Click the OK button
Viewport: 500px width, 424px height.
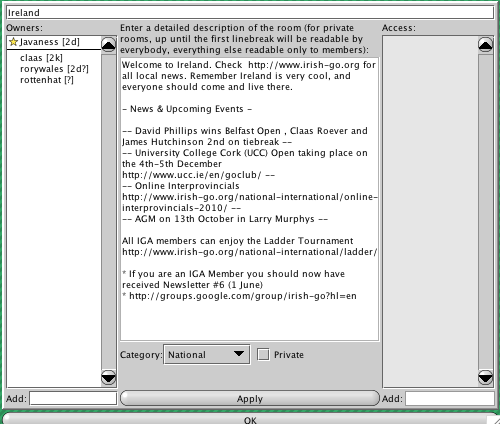point(250,419)
